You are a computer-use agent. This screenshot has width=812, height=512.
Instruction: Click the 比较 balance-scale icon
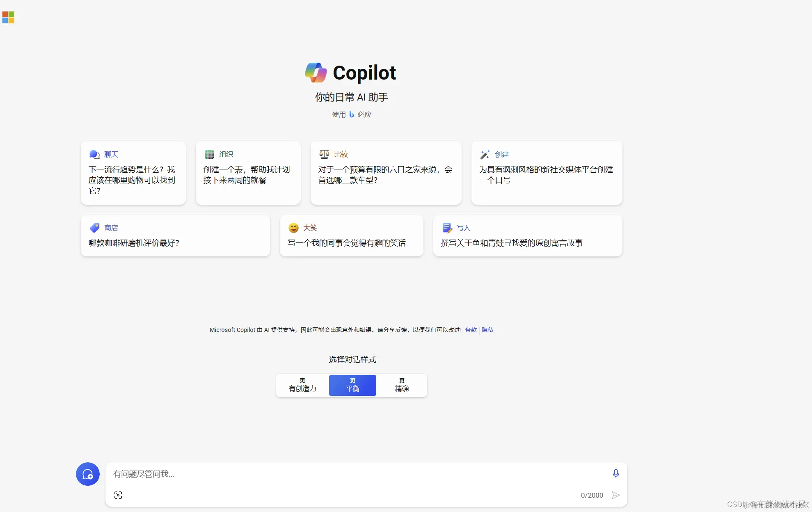tap(324, 154)
